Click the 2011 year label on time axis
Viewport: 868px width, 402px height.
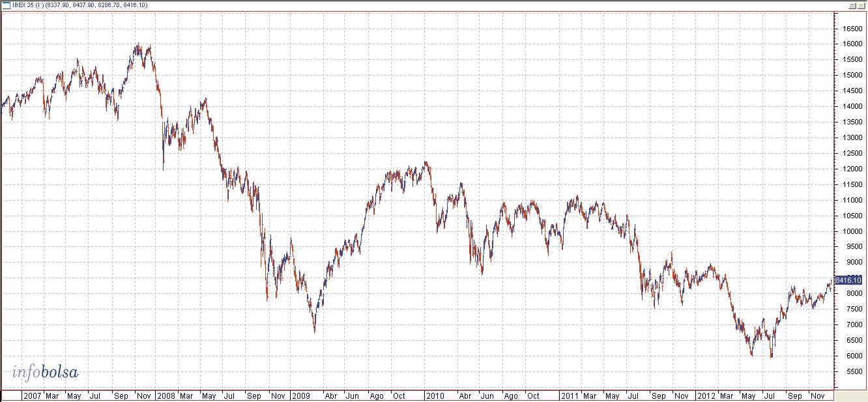(570, 395)
